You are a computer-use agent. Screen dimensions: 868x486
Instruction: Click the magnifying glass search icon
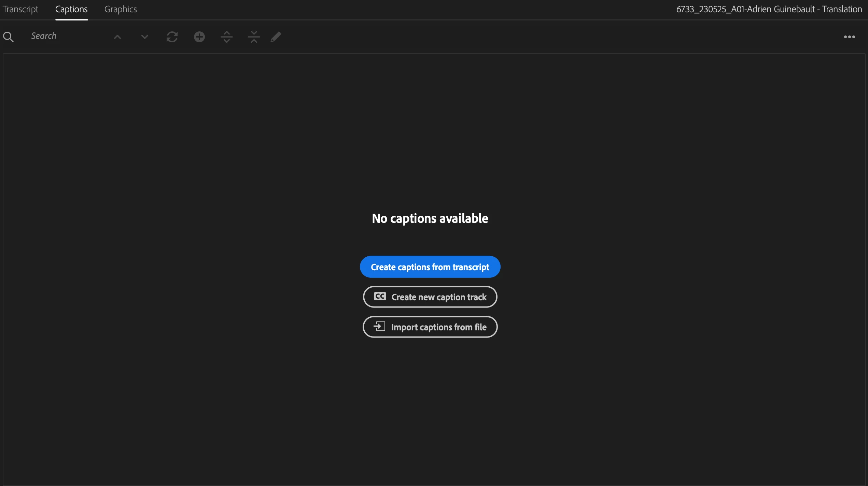coord(8,37)
